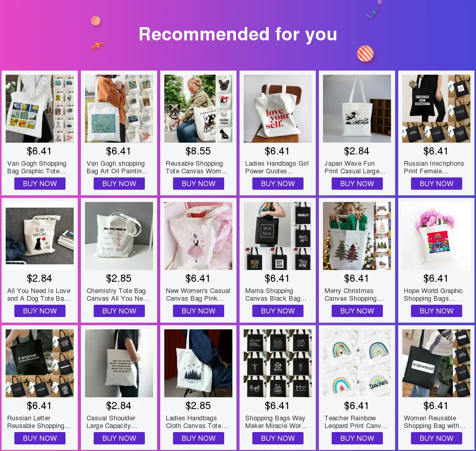Click BUY NOW for Russian Inscriptions Print bag

coord(436,184)
